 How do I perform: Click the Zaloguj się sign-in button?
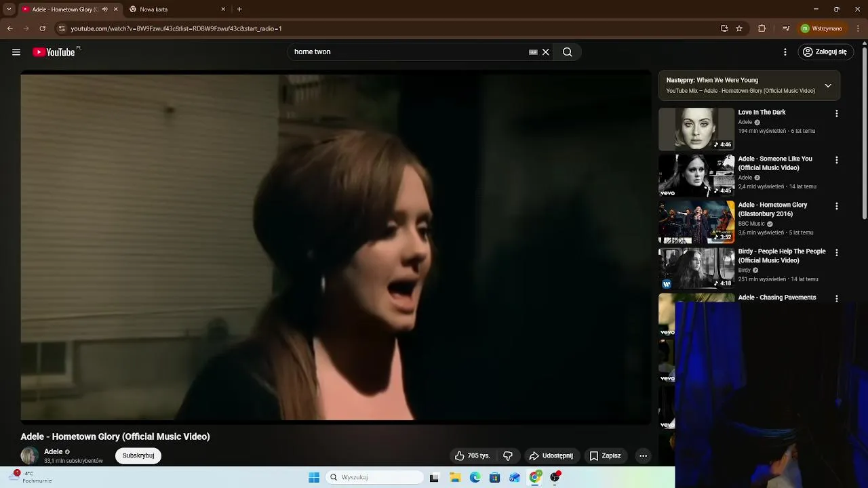825,52
